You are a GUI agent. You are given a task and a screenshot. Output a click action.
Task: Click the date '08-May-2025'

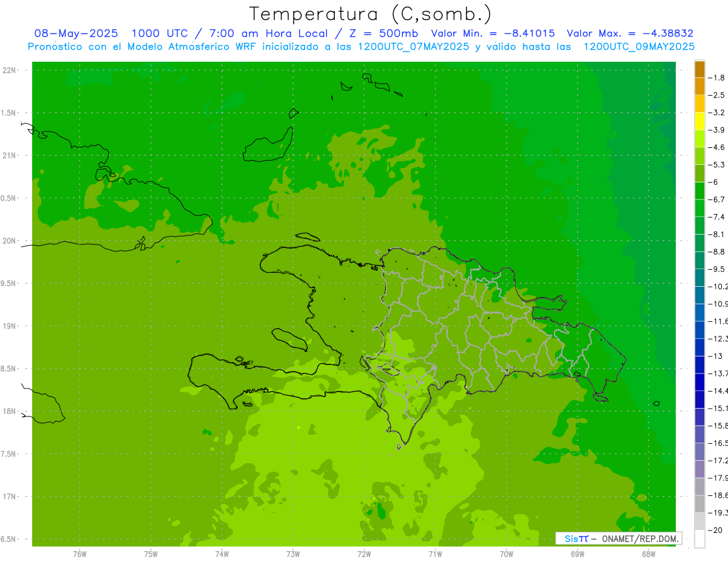coord(76,33)
